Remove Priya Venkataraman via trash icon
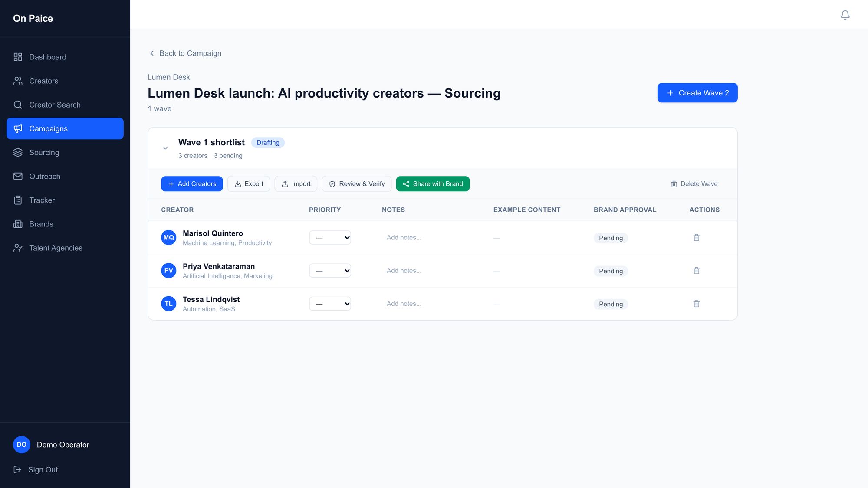The width and height of the screenshot is (868, 488). coord(697,271)
